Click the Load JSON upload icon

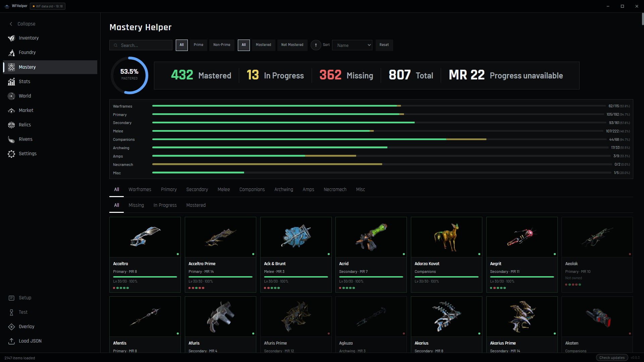point(11,341)
